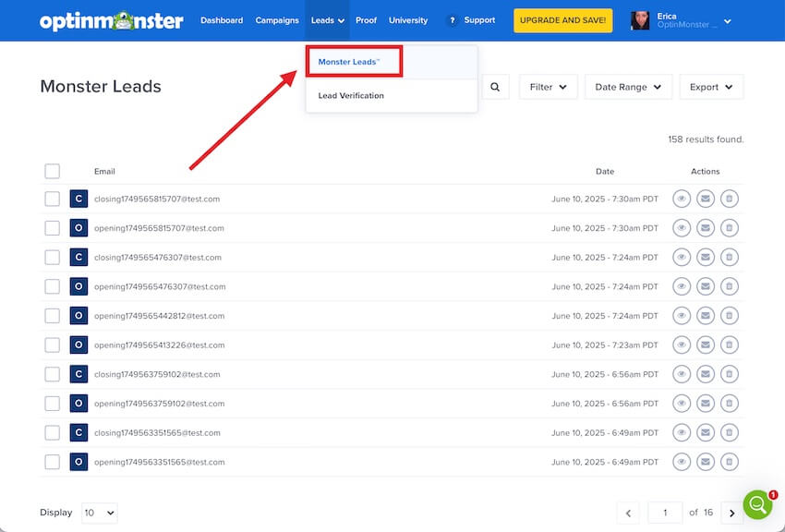Image resolution: width=785 pixels, height=532 pixels.
Task: View details for closing1749565815707@test.com lead
Action: [x=682, y=199]
